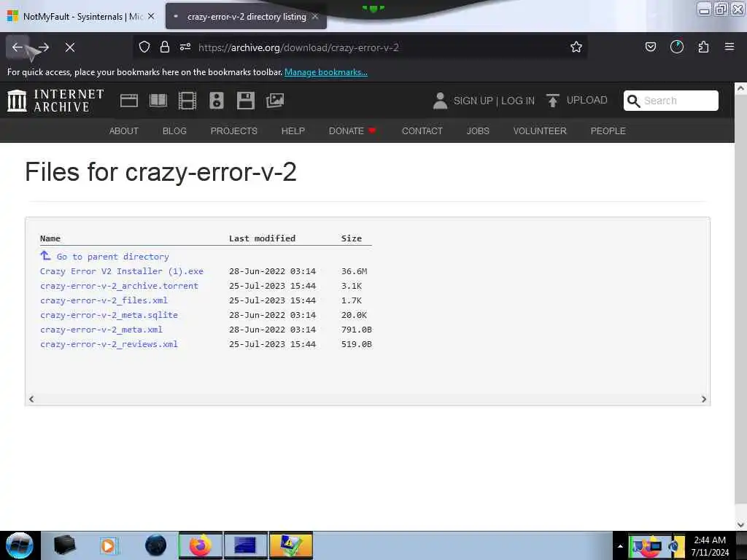Click the site security padlock icon
This screenshot has height=560, width=747.
(165, 47)
